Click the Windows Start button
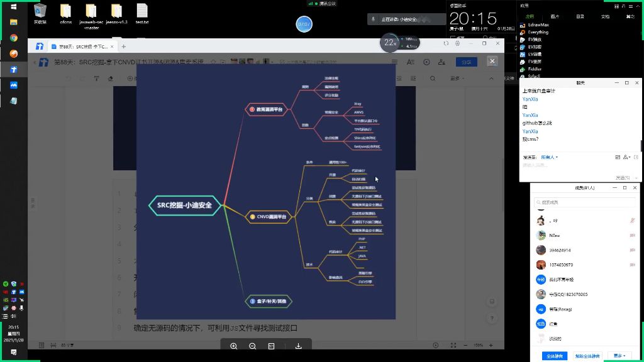The image size is (644, 362). coord(14,6)
